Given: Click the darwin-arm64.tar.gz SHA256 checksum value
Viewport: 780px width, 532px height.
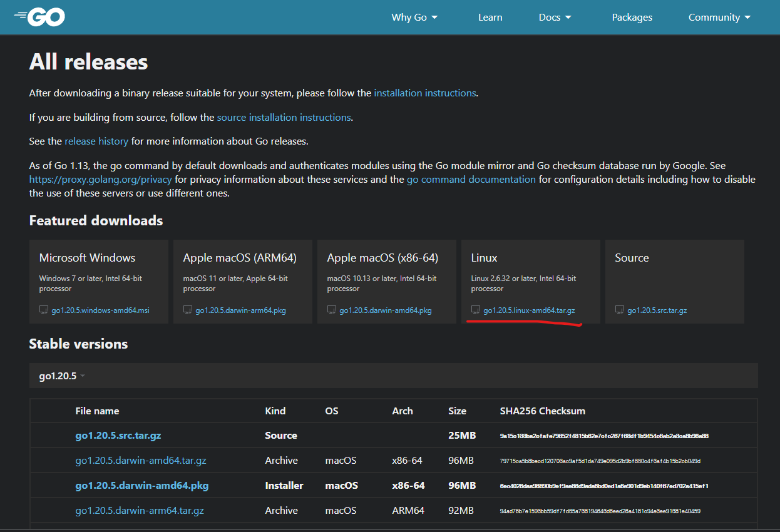Looking at the screenshot, I should click(600, 511).
